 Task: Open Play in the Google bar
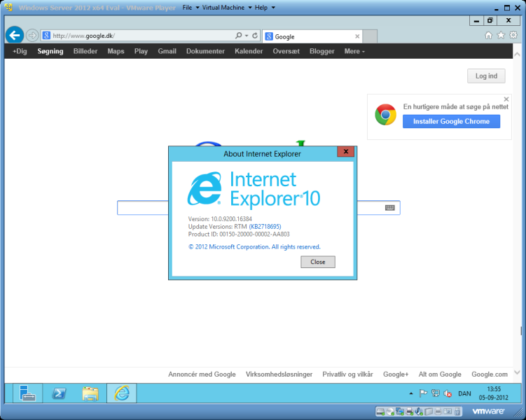[141, 51]
